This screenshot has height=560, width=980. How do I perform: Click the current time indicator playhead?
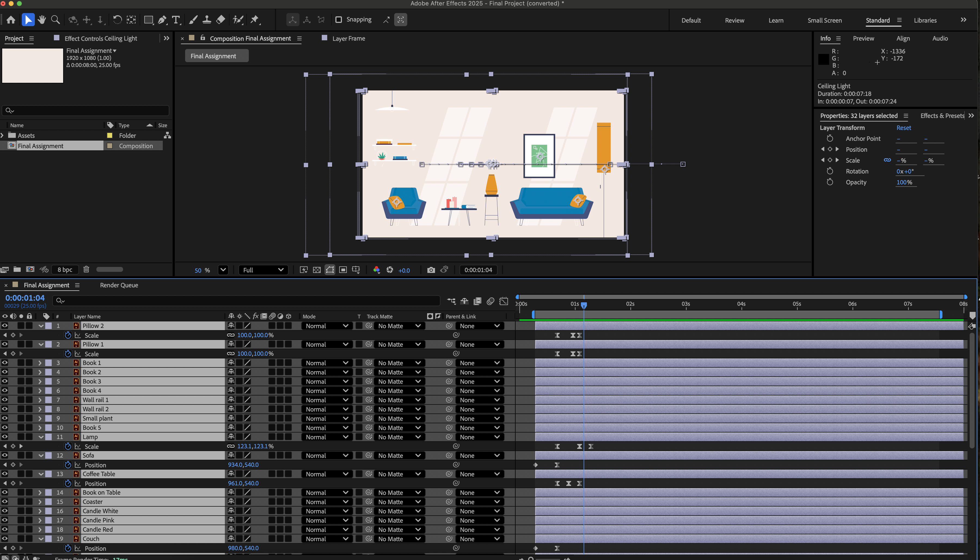[584, 305]
